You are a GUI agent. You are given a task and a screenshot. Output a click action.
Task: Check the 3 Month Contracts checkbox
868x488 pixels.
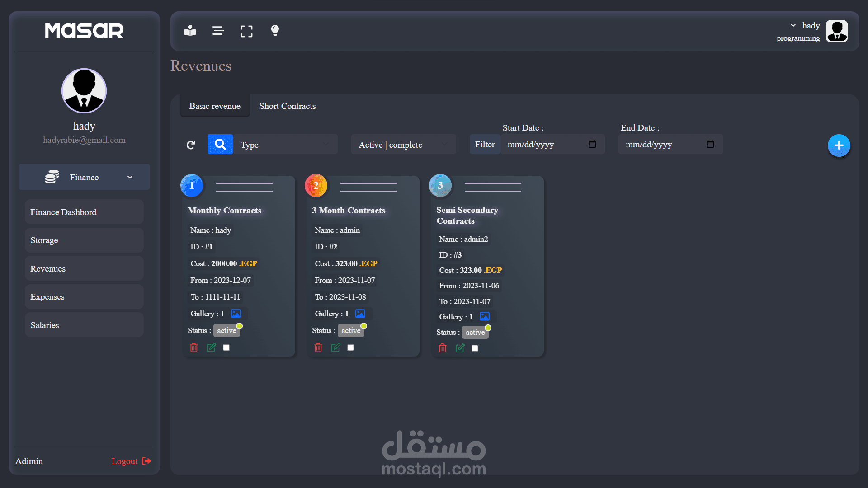[x=351, y=347]
